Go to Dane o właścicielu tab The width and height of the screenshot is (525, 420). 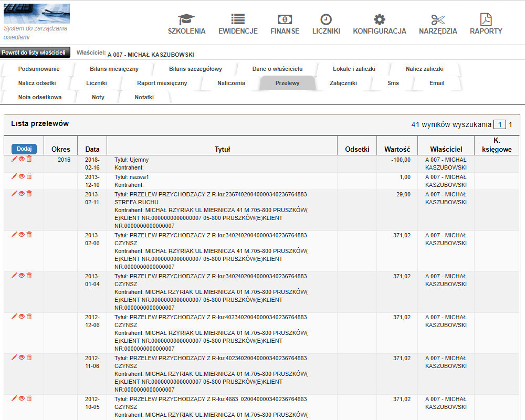tap(278, 69)
